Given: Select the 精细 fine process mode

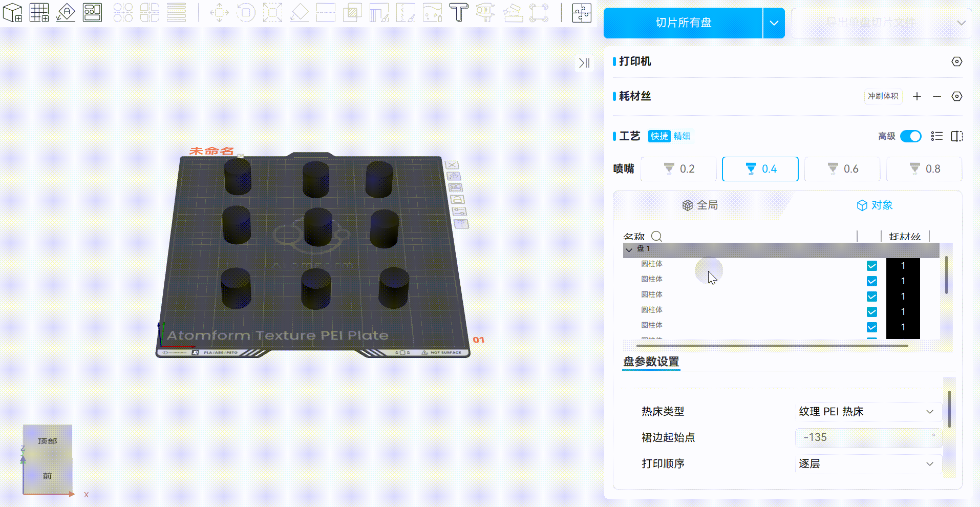Looking at the screenshot, I should pyautogui.click(x=682, y=136).
